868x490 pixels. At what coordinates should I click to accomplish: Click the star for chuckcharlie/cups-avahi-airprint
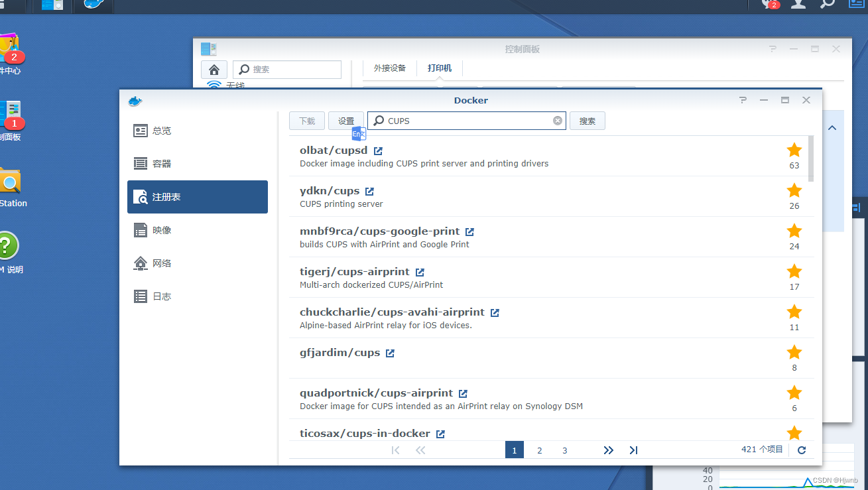794,312
